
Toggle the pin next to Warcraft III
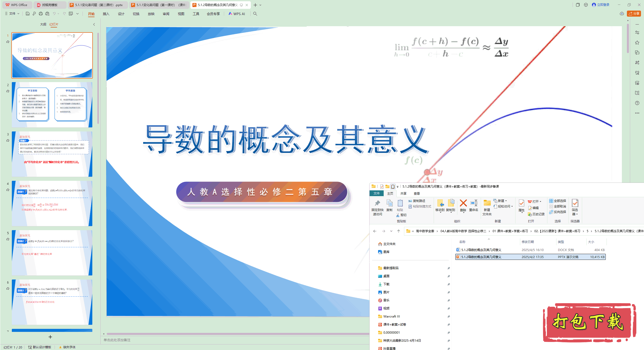[449, 317]
